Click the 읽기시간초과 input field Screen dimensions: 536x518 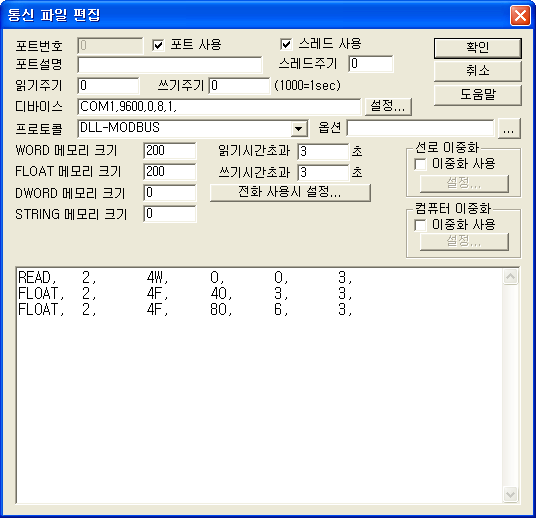pyautogui.click(x=323, y=152)
